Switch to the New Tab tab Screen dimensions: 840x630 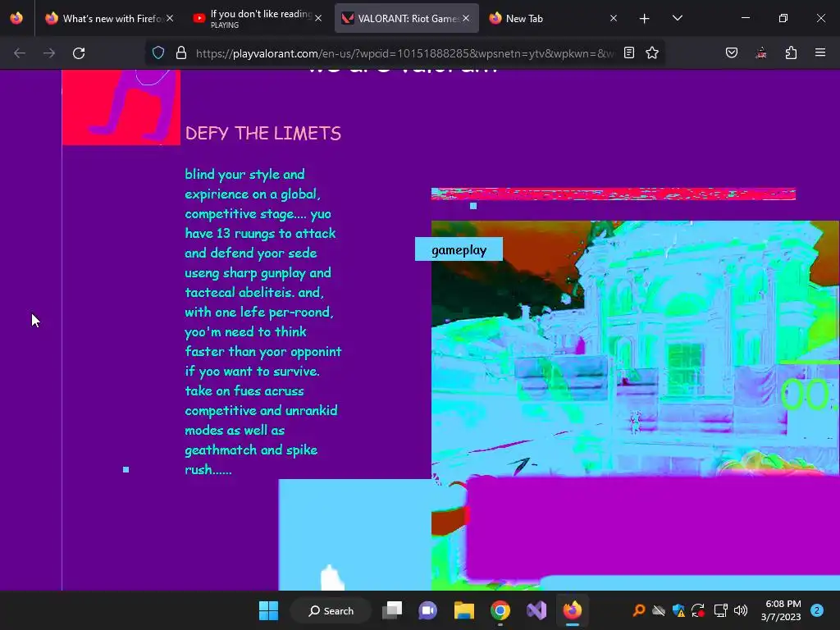[x=554, y=18]
